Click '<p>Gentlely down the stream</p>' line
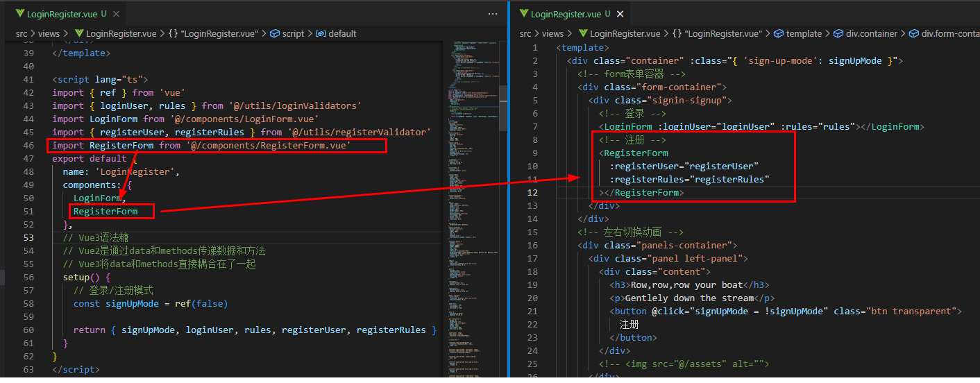This screenshot has height=383, width=980. coord(693,298)
